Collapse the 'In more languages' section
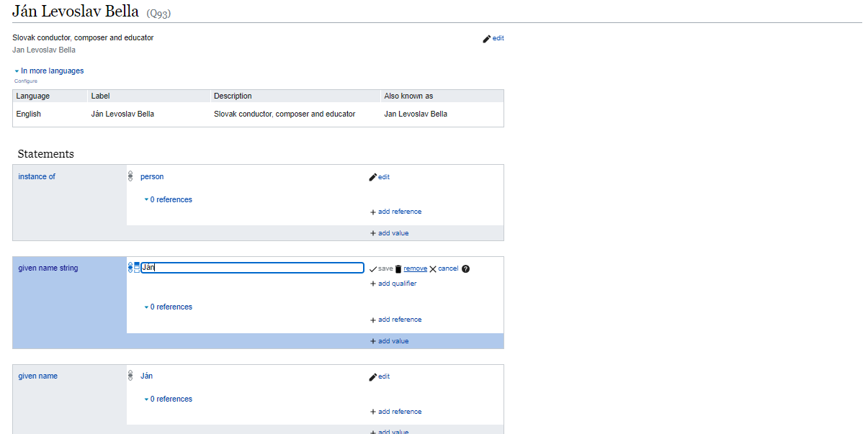The image size is (868, 434). (x=49, y=71)
